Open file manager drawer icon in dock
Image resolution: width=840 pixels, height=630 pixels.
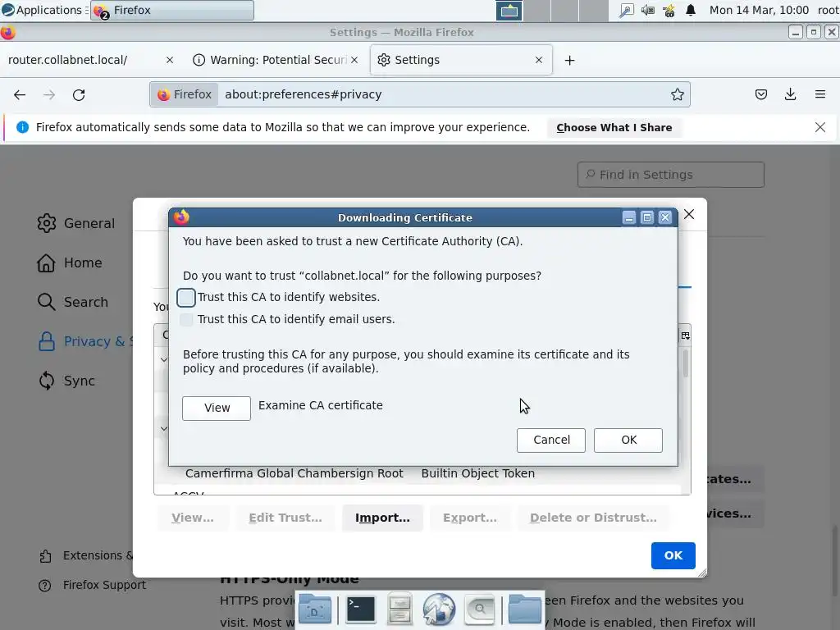[399, 609]
